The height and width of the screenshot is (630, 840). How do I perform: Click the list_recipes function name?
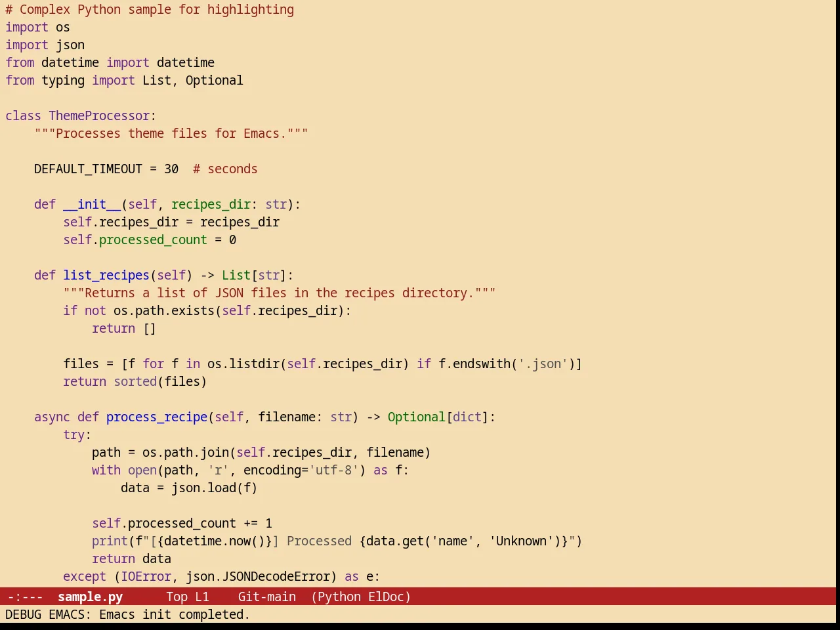(x=106, y=276)
